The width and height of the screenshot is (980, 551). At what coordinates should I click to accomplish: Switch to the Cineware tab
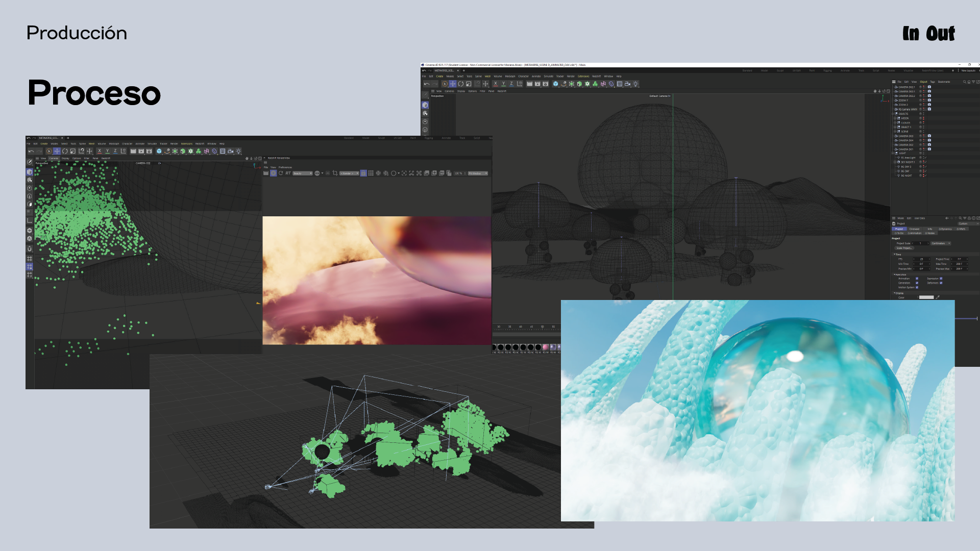914,229
